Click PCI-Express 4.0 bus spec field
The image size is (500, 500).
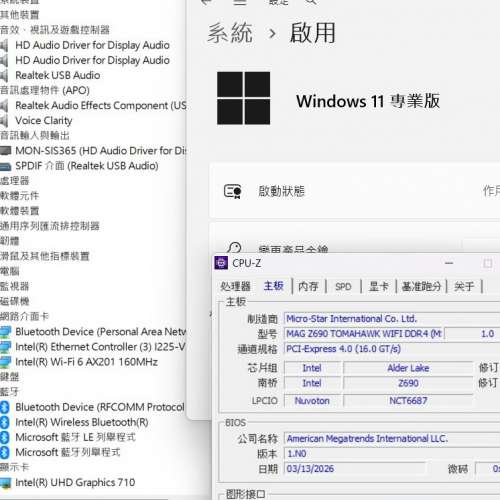392,349
